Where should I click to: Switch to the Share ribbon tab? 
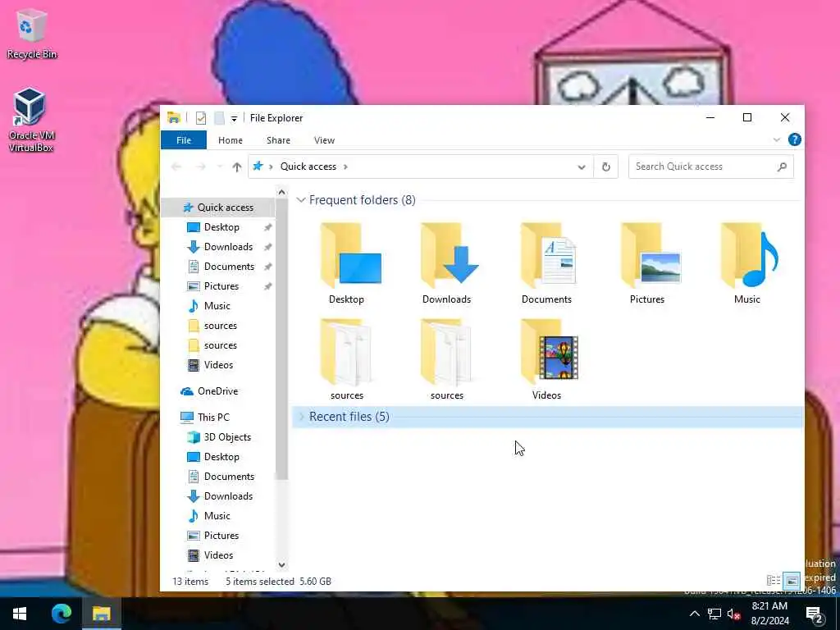[279, 140]
